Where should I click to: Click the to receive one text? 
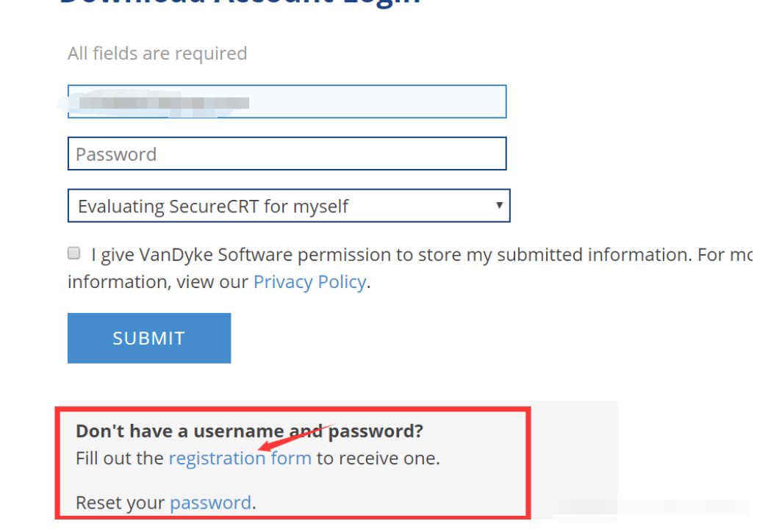(x=378, y=459)
